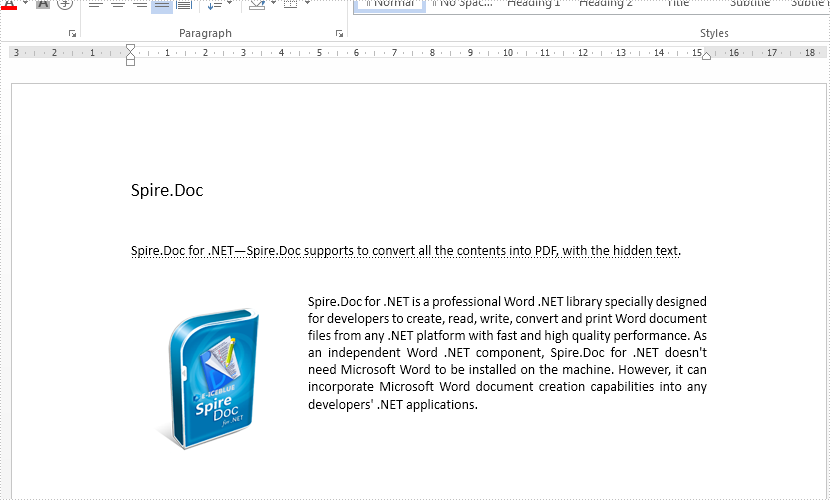Open the Paragraph settings dialog launcher
Viewport: 830px width, 500px height.
click(x=339, y=34)
